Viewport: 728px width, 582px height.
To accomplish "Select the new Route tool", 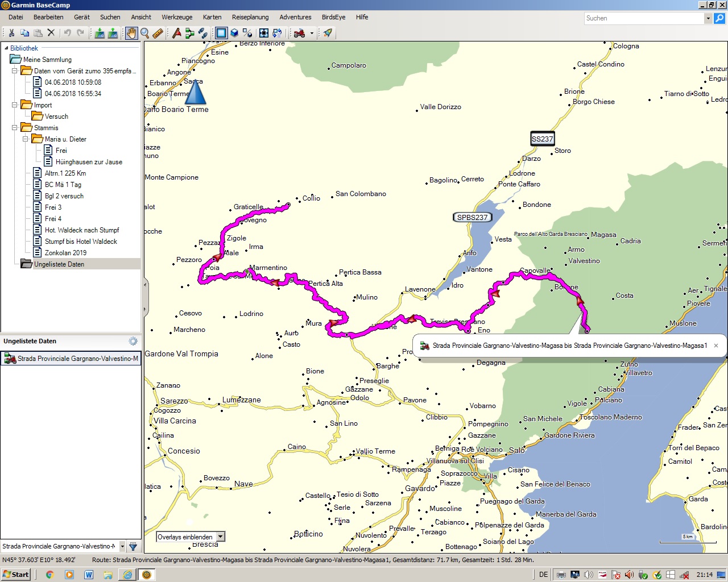I will pos(190,33).
